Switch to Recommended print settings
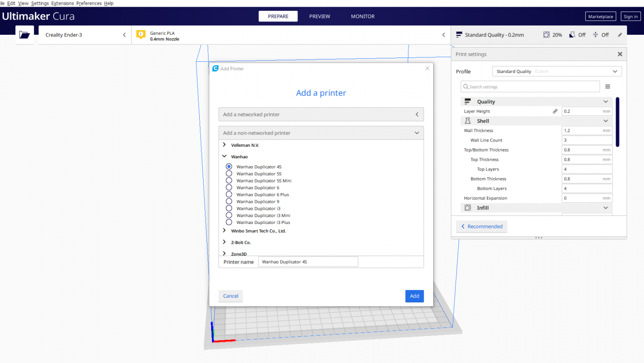Screen dimensions: 644x363 click(482, 227)
